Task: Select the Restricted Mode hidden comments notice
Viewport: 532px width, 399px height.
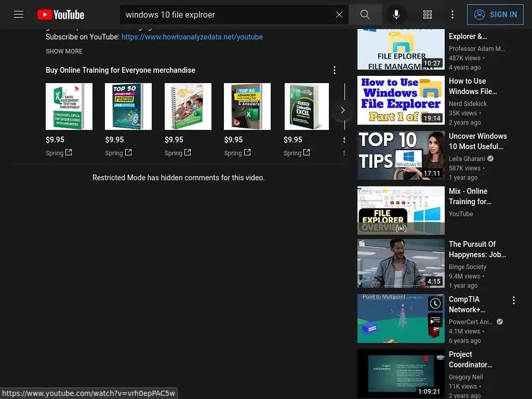Action: tap(179, 178)
